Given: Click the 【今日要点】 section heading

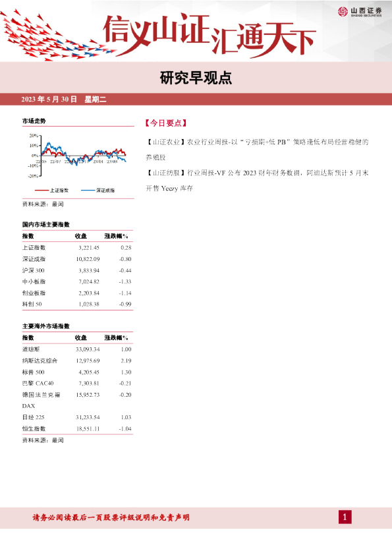Looking at the screenshot, I should point(165,123).
